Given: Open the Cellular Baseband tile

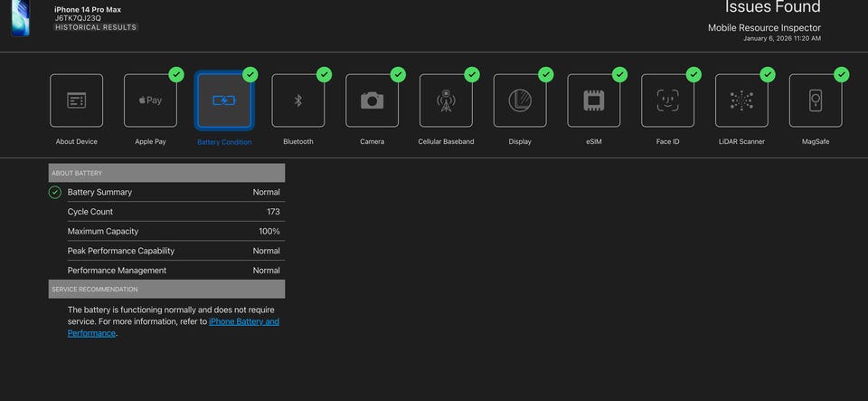Looking at the screenshot, I should pyautogui.click(x=446, y=100).
